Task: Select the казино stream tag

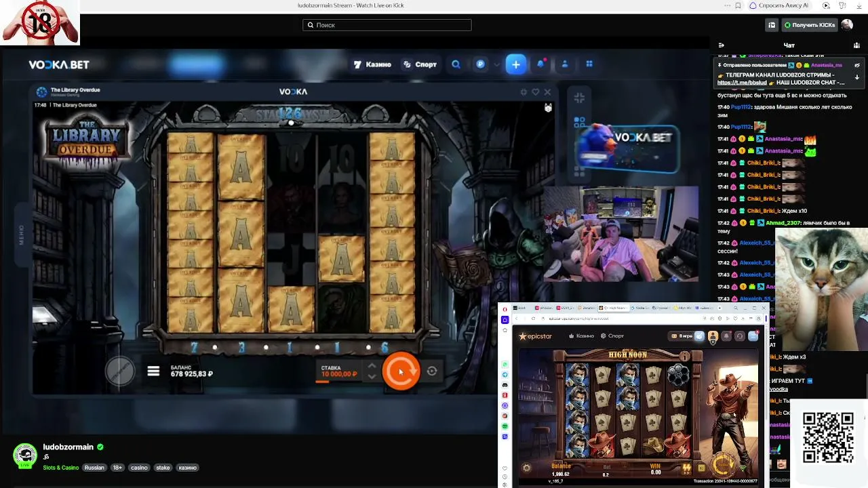Action: click(x=187, y=468)
